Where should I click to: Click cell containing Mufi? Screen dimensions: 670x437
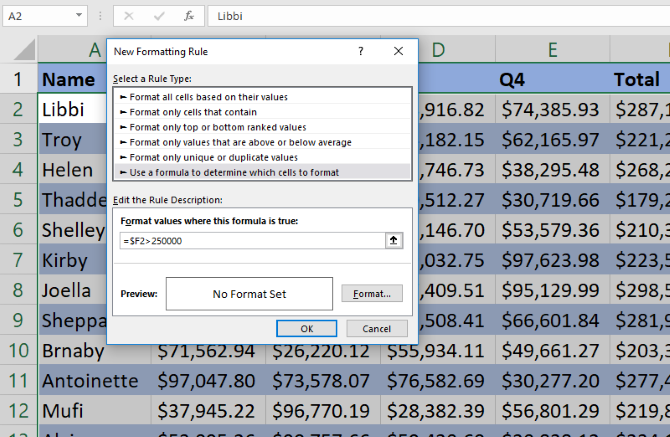point(94,411)
